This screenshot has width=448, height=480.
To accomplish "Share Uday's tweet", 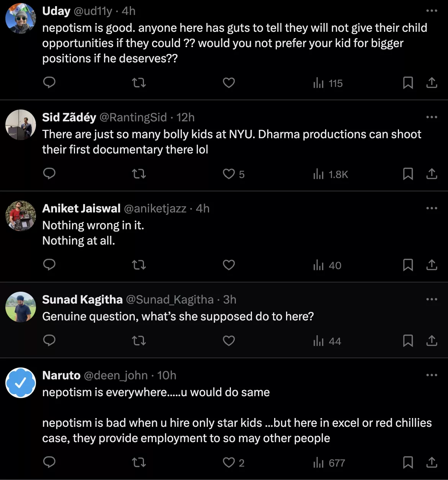I will pyautogui.click(x=432, y=83).
